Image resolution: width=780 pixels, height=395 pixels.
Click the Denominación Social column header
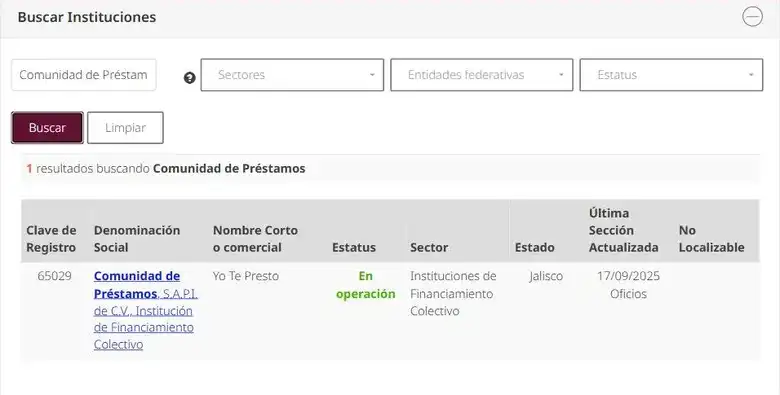137,239
